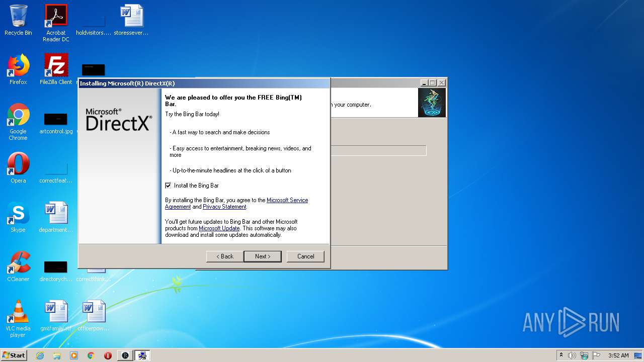Open the correctfeat file icon
The image size is (644, 362).
[x=56, y=171]
